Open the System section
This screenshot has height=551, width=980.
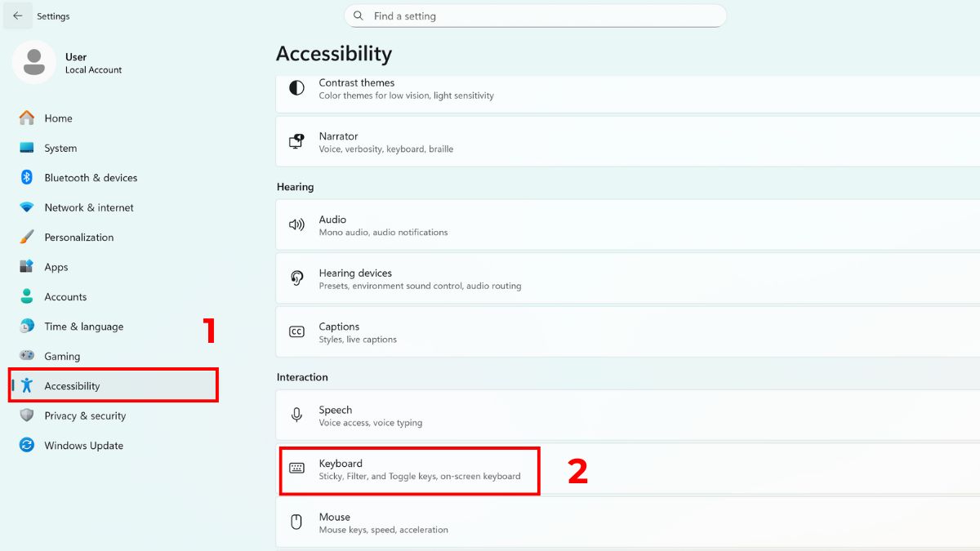[x=24, y=148]
